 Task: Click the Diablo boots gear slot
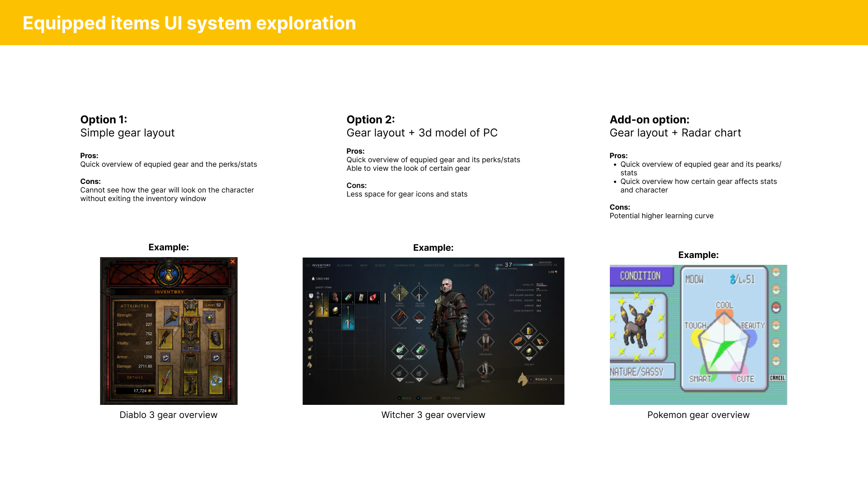[x=190, y=384]
